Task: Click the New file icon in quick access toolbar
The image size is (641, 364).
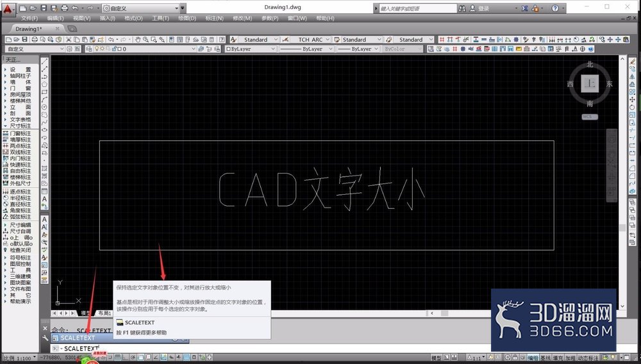Action: pos(23,8)
